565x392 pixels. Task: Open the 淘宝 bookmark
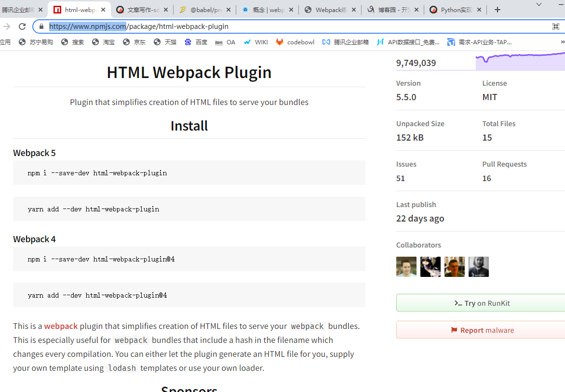[x=104, y=42]
